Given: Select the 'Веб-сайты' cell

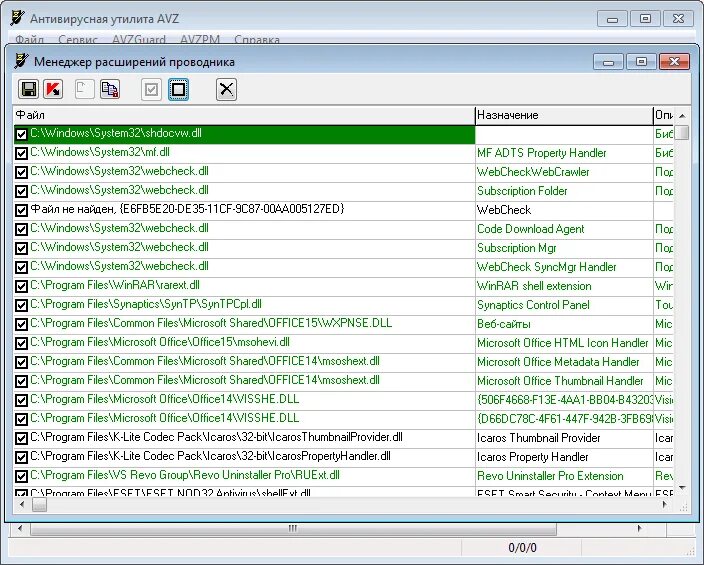Looking at the screenshot, I should pyautogui.click(x=564, y=324).
